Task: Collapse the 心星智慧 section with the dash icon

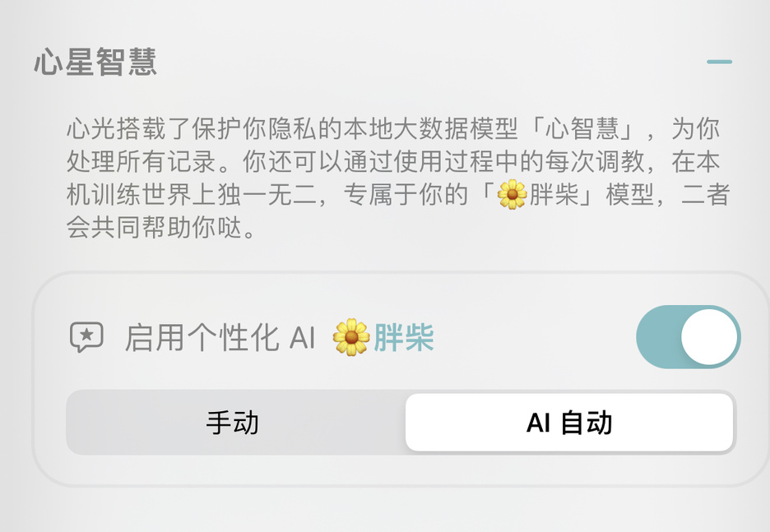Action: coord(718,62)
